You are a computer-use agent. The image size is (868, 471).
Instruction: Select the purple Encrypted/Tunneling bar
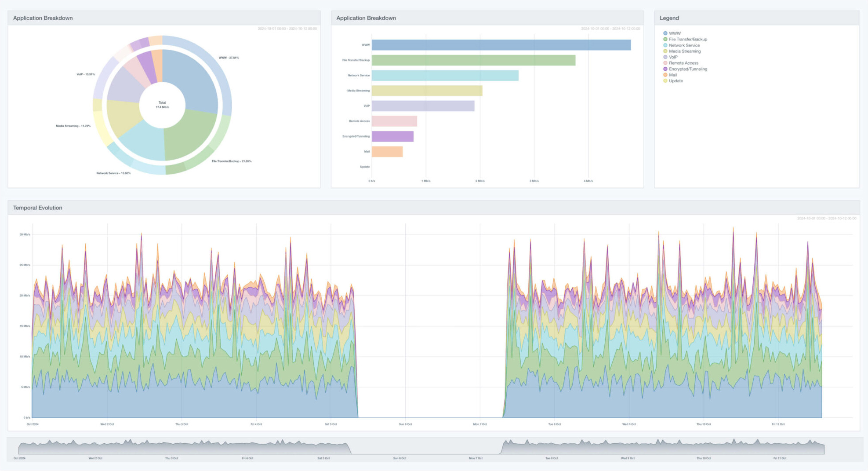tap(392, 136)
